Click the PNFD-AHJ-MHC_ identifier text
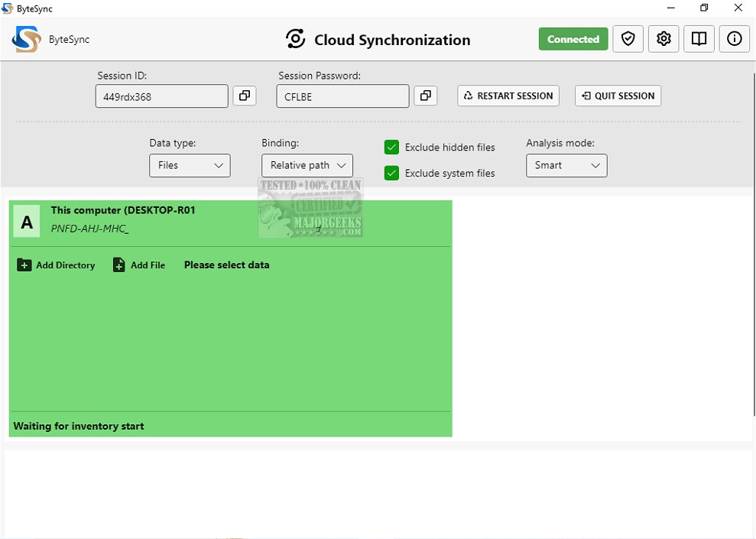 click(x=89, y=229)
